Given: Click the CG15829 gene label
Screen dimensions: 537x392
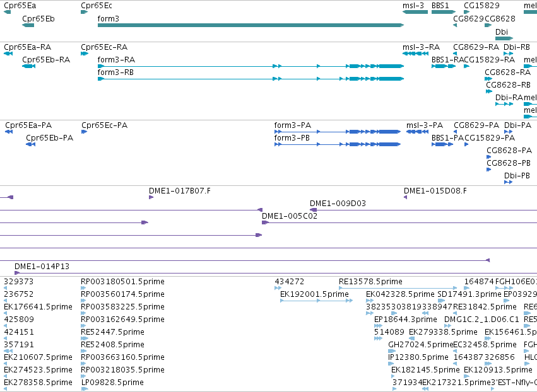Looking at the screenshot, I should pyautogui.click(x=481, y=6).
